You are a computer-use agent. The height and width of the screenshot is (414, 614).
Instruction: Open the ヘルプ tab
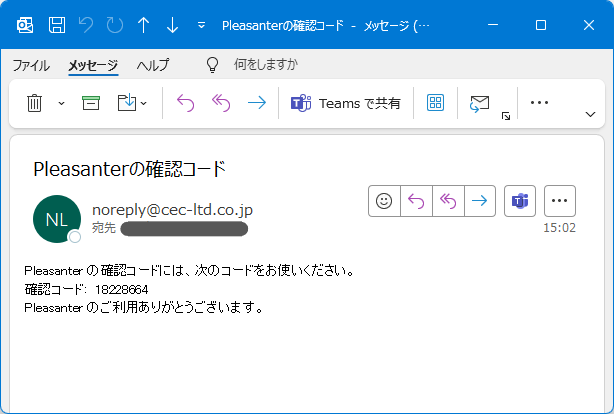click(153, 65)
